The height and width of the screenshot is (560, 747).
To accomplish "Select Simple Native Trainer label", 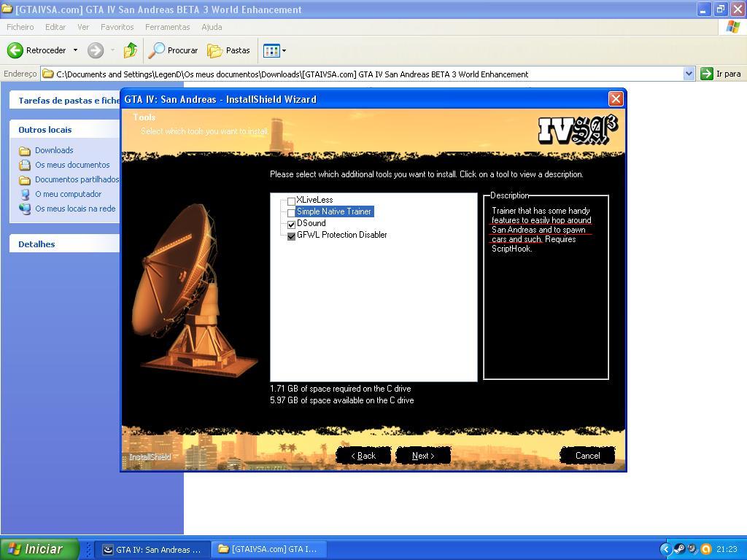I will click(334, 211).
